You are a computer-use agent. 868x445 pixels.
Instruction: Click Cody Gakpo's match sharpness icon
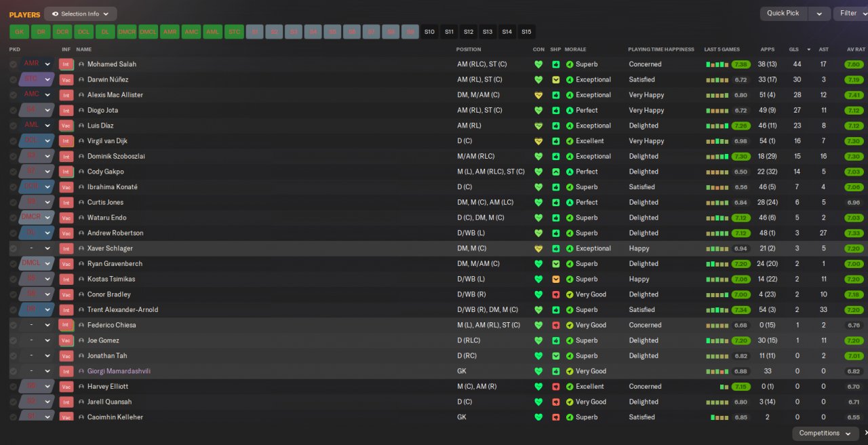click(x=555, y=172)
